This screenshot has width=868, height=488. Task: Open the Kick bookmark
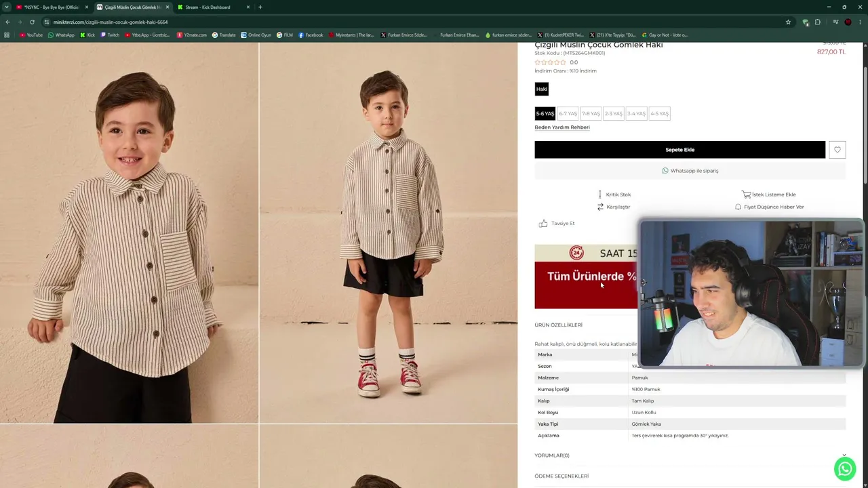tap(87, 35)
